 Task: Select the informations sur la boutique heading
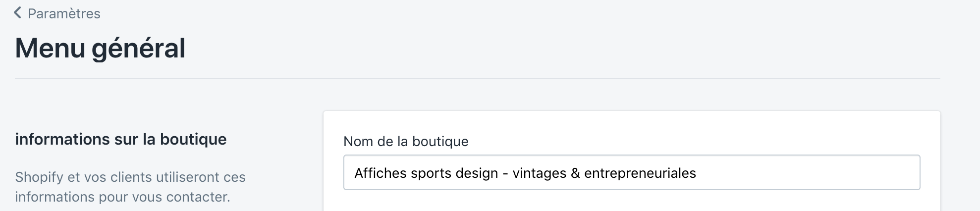[120, 139]
